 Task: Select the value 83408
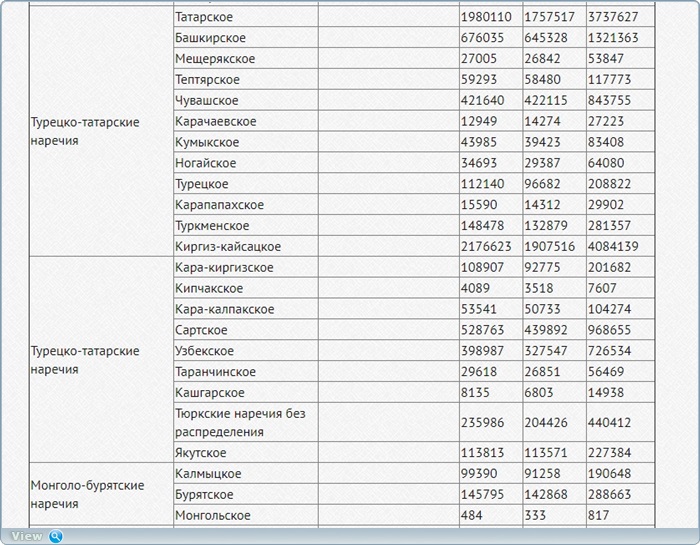tap(606, 142)
